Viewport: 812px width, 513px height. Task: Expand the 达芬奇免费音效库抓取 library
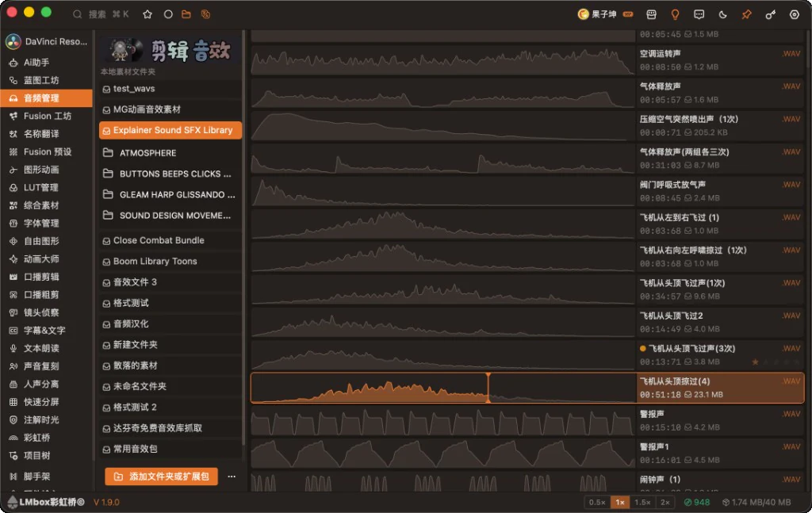pyautogui.click(x=170, y=428)
